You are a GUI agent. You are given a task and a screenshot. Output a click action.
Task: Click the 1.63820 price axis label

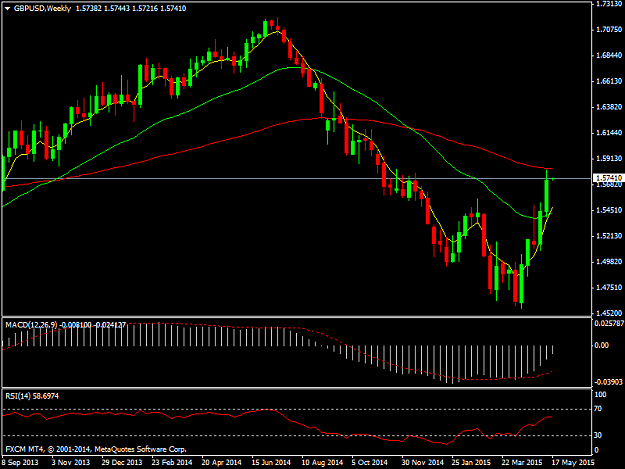coord(609,107)
